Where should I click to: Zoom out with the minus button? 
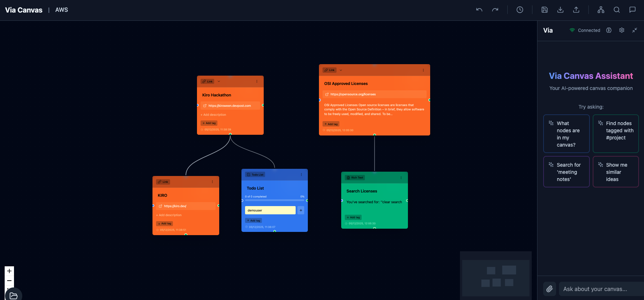coord(9,281)
